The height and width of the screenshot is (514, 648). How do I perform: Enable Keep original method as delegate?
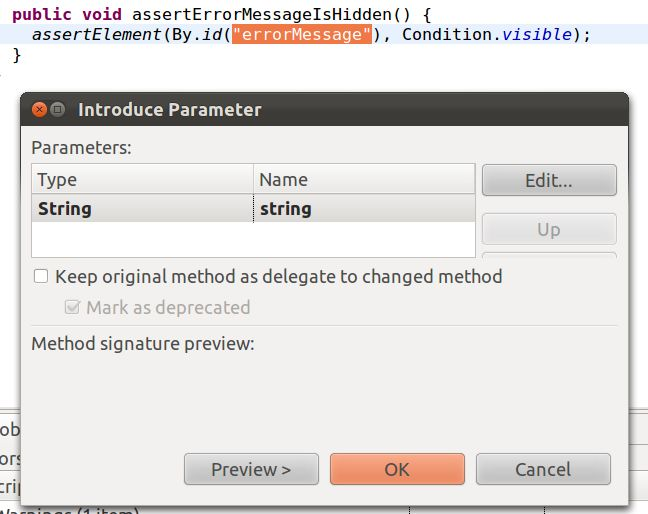tap(41, 277)
